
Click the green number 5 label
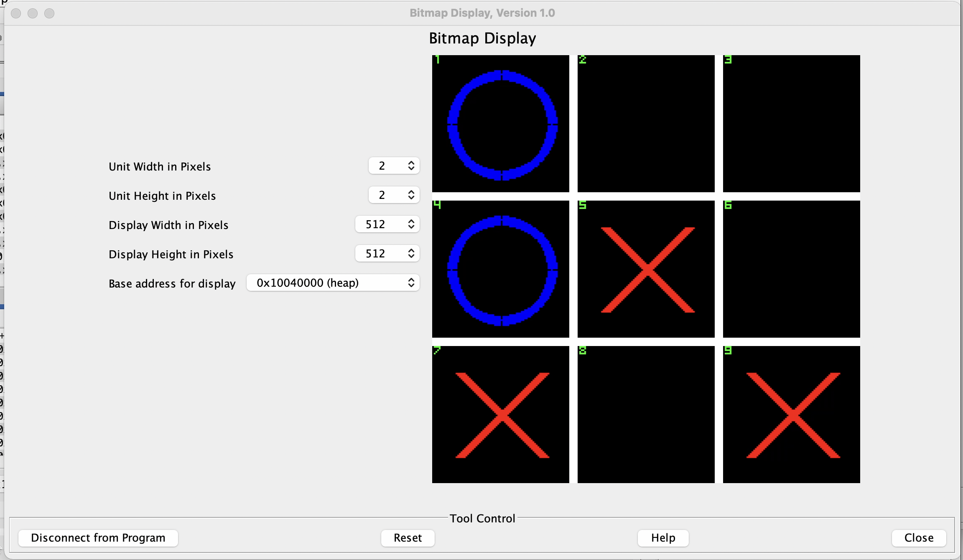click(x=583, y=205)
